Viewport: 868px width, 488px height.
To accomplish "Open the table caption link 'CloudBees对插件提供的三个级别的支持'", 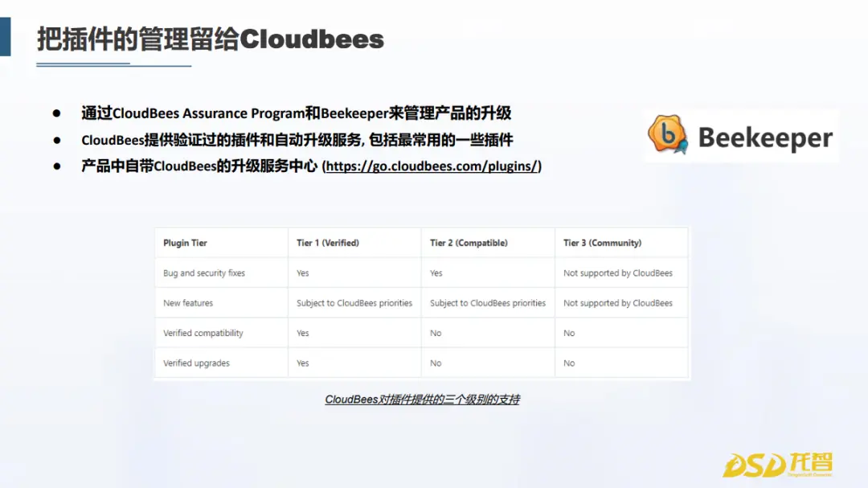I will (x=422, y=400).
